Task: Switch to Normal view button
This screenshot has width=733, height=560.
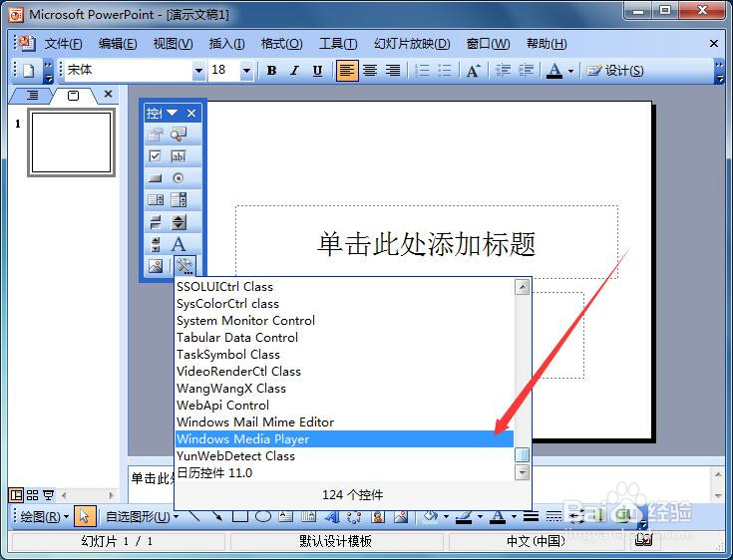Action: [16, 494]
